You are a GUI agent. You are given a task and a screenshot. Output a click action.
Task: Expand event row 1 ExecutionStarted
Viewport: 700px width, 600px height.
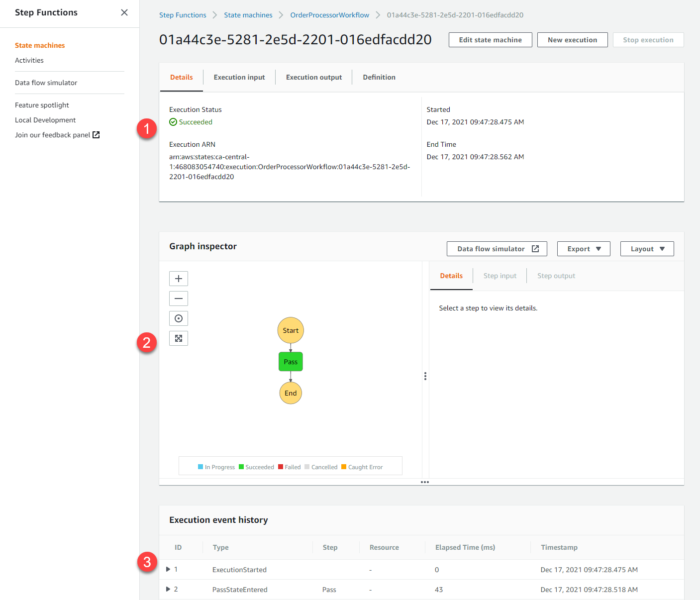[168, 569]
